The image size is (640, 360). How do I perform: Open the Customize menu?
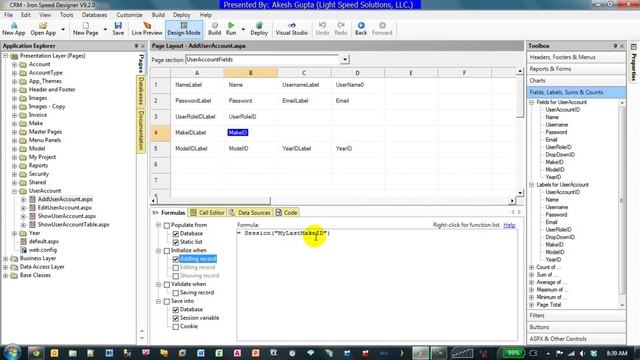[x=129, y=15]
